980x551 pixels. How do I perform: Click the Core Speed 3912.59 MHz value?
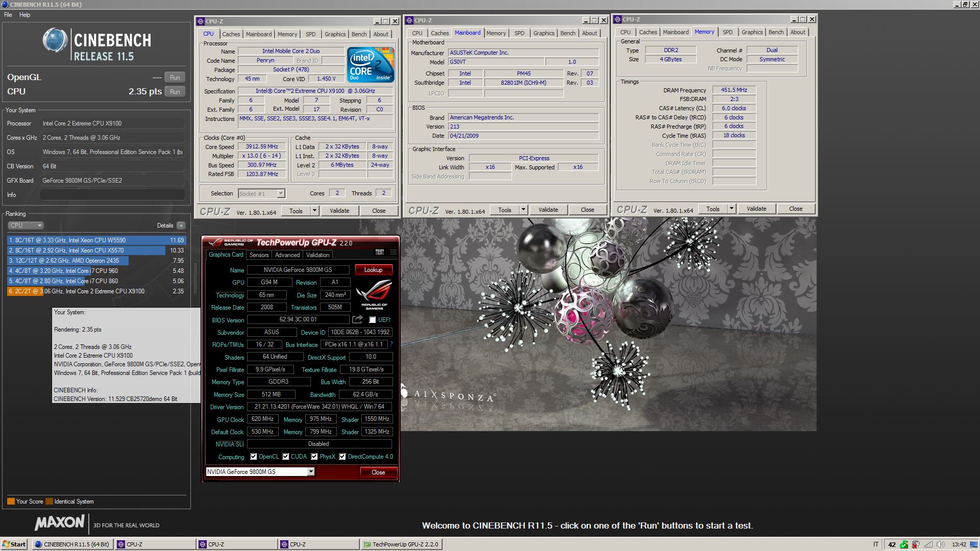coord(262,147)
